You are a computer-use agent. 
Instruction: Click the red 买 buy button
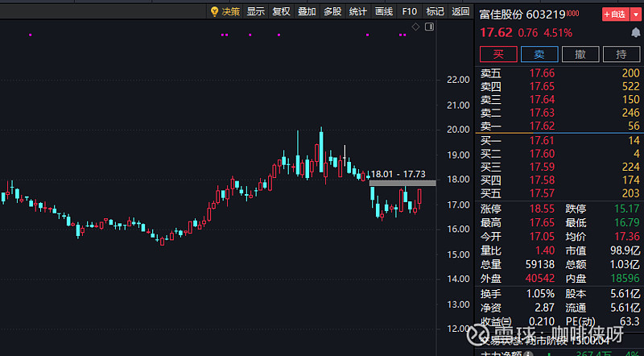pos(498,54)
